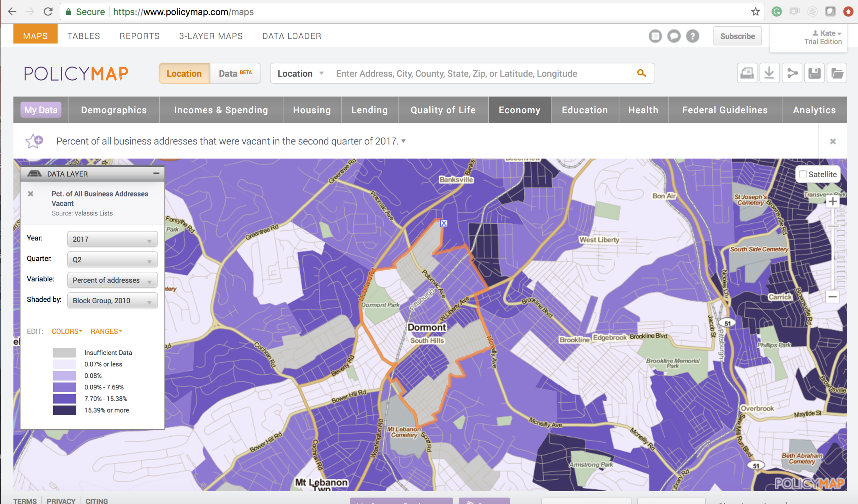This screenshot has width=858, height=504.
Task: Download the map with download icon
Action: click(x=769, y=73)
